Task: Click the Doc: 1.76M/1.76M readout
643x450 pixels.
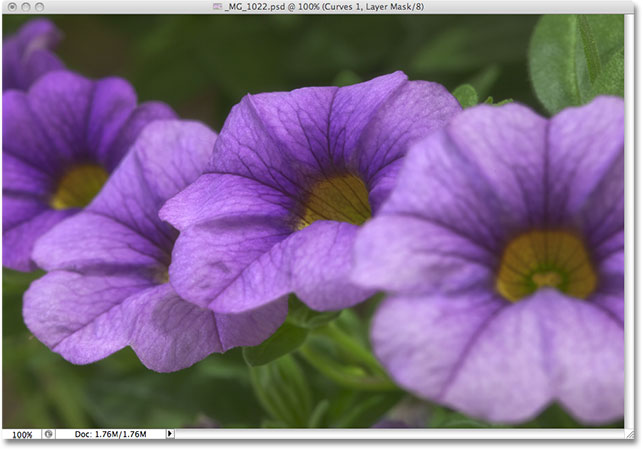Action: coord(110,434)
